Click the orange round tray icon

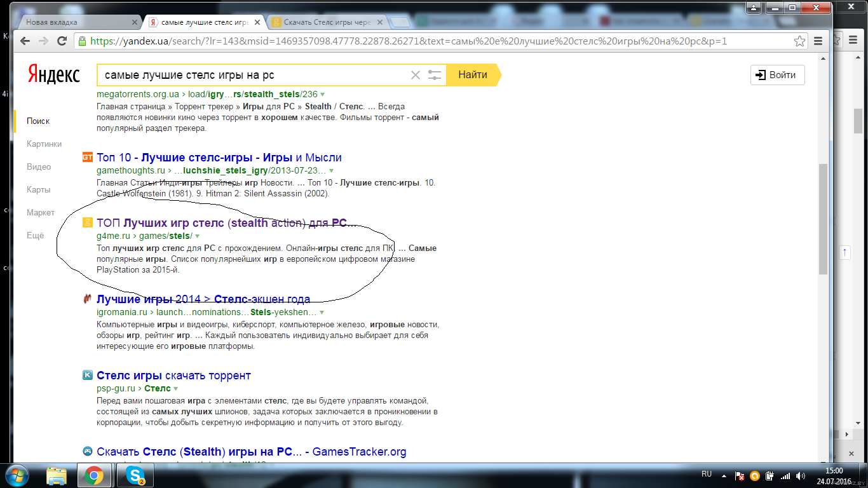[x=754, y=475]
